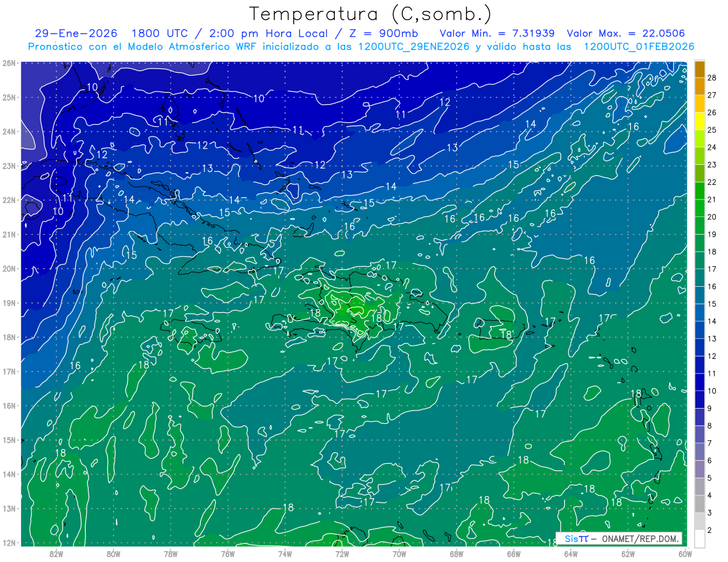728x562 pixels.
Task: Click the '24N' latitude axis label
Action: (x=8, y=132)
